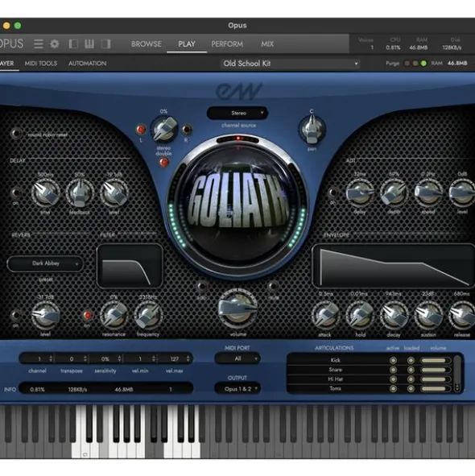Viewport: 475px width, 476px height.
Task: Toggle the solo button
Action: click(202, 286)
